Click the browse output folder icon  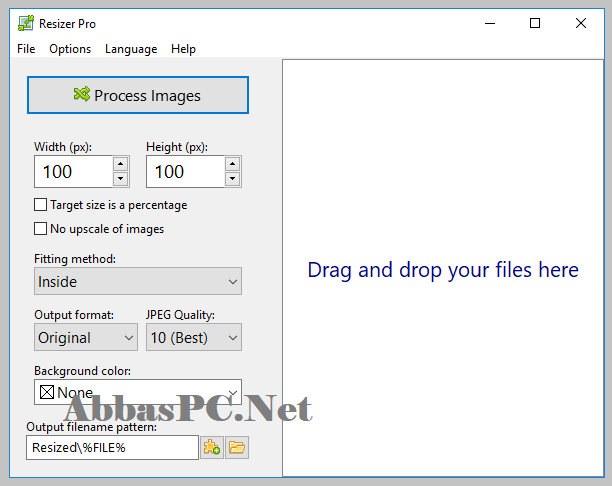[x=237, y=447]
